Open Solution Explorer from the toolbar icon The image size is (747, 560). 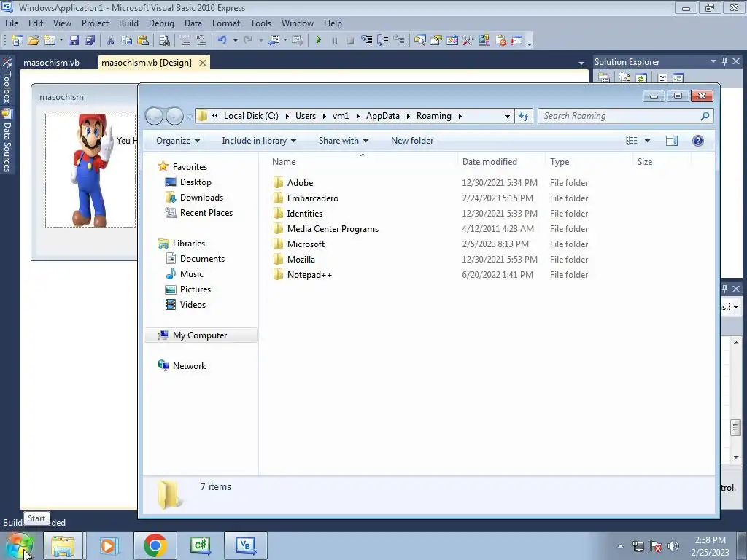pyautogui.click(x=419, y=41)
